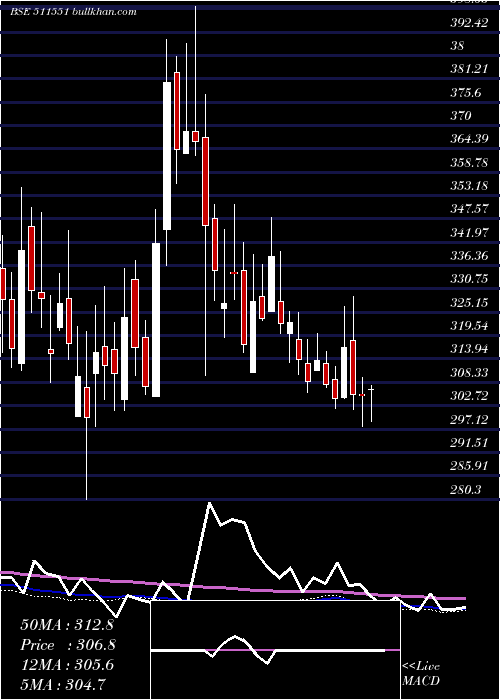Click the 375.6 price level label

(x=466, y=92)
